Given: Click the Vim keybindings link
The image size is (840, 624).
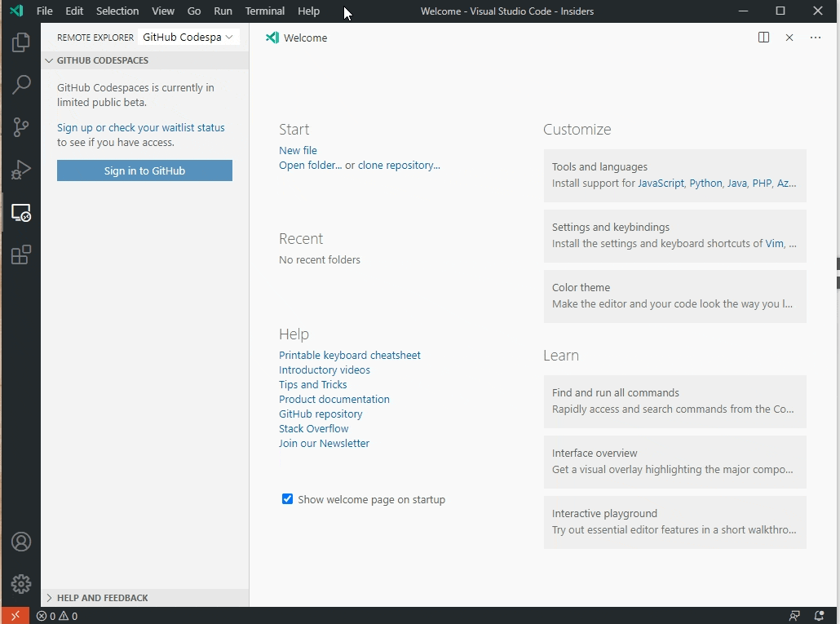Looking at the screenshot, I should [x=774, y=244].
